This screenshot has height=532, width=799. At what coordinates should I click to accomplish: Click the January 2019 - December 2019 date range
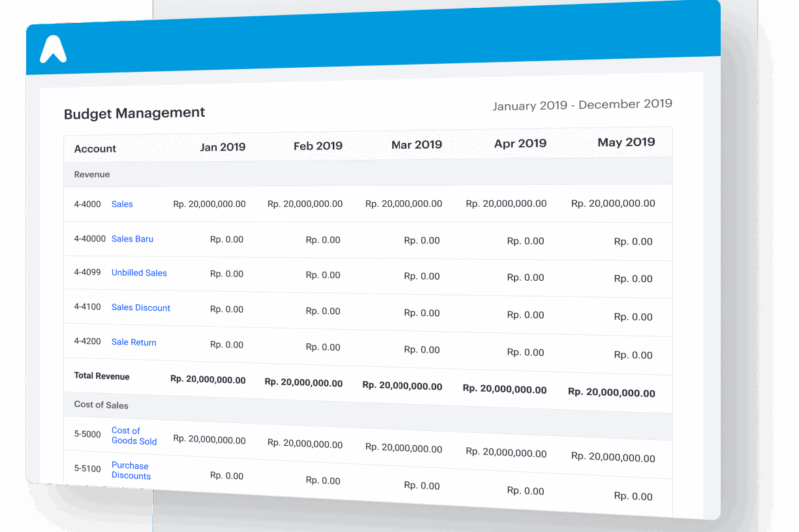click(582, 105)
